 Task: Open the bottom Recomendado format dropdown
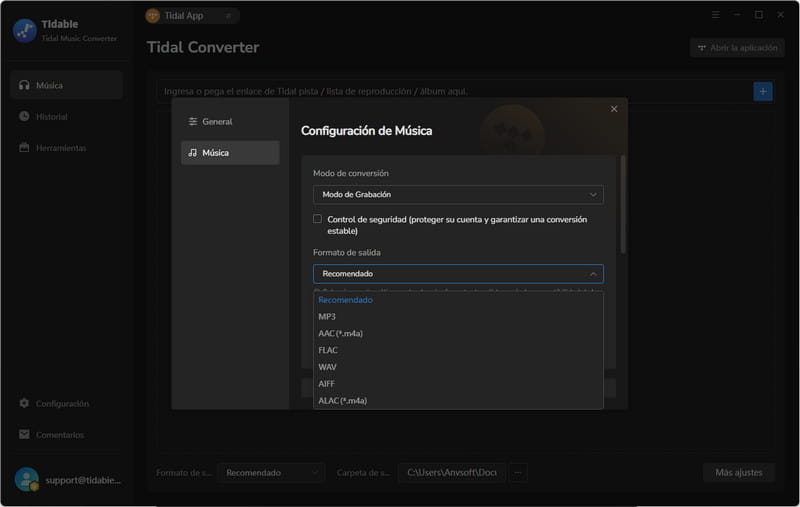click(x=271, y=473)
